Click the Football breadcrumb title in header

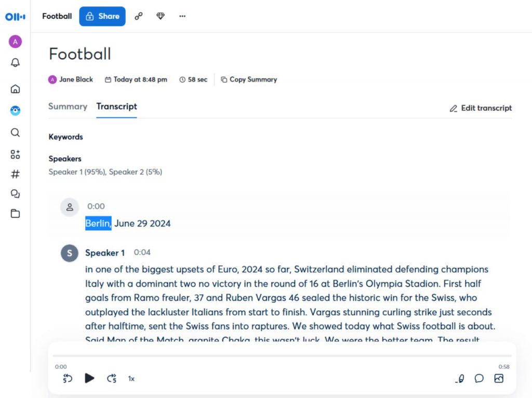click(57, 16)
